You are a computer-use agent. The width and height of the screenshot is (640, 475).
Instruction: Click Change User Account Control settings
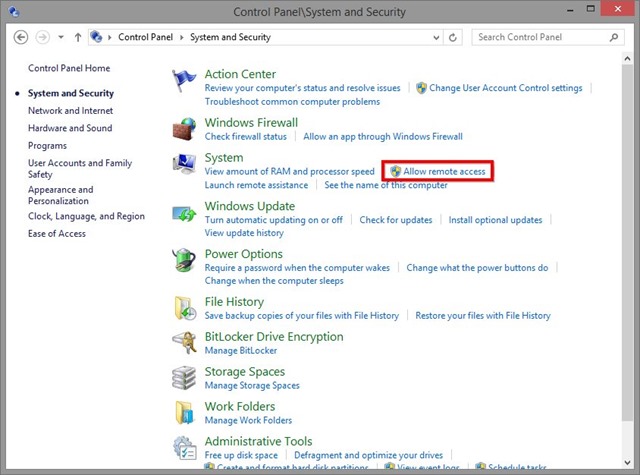pos(506,88)
